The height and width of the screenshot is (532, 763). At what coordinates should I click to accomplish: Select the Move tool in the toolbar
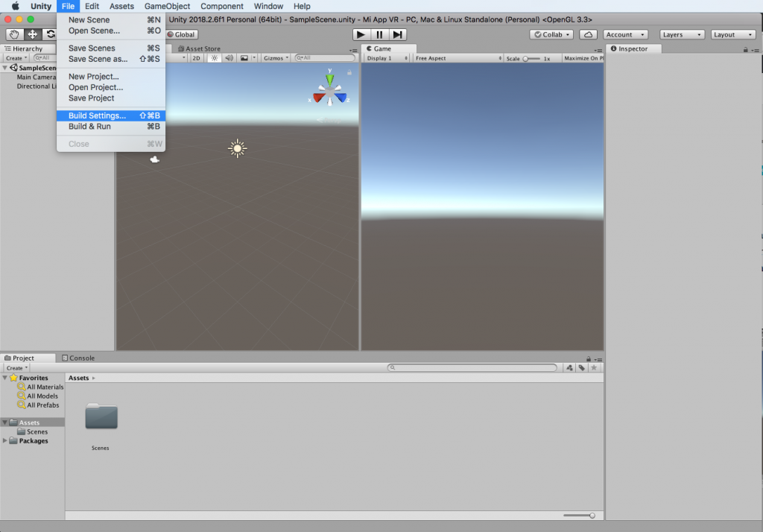33,34
